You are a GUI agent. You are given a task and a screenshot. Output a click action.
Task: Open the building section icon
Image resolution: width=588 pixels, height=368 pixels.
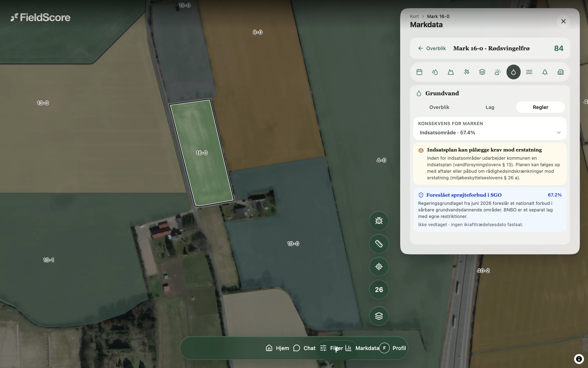pyautogui.click(x=561, y=72)
